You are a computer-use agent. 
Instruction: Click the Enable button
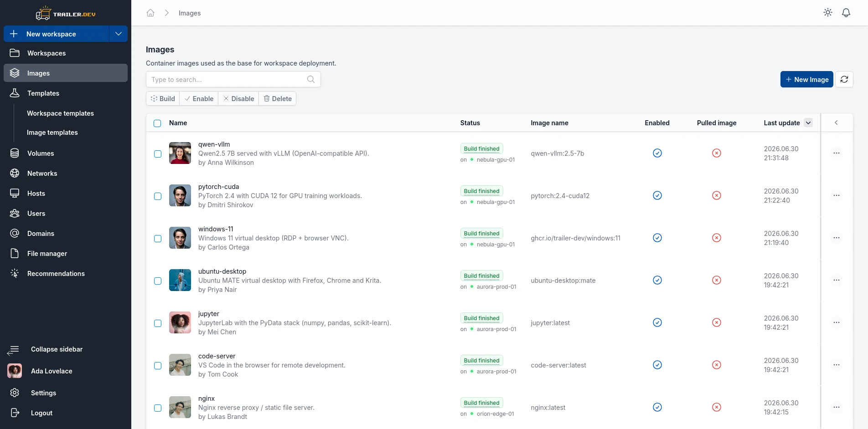click(199, 98)
